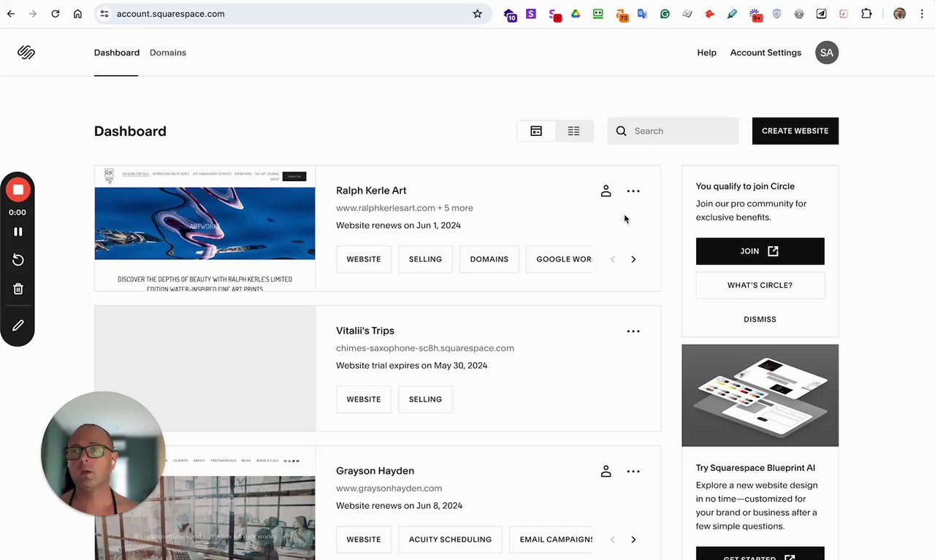Click the browser back arrow
The width and height of the screenshot is (935, 560).
click(x=11, y=14)
